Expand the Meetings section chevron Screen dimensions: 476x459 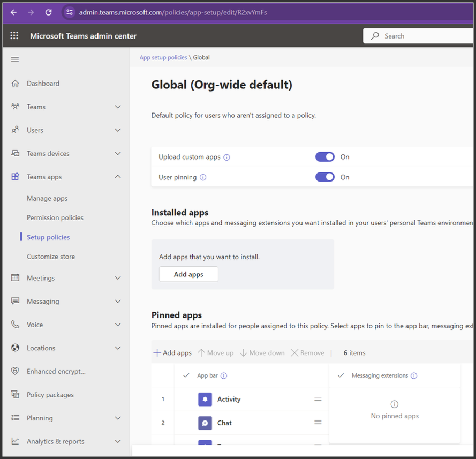(x=118, y=278)
